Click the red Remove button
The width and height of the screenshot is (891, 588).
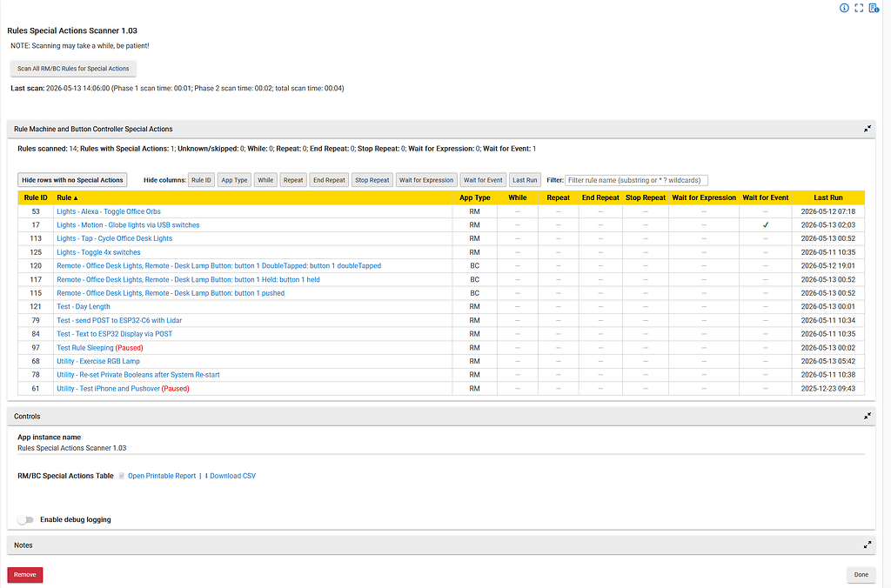(25, 575)
